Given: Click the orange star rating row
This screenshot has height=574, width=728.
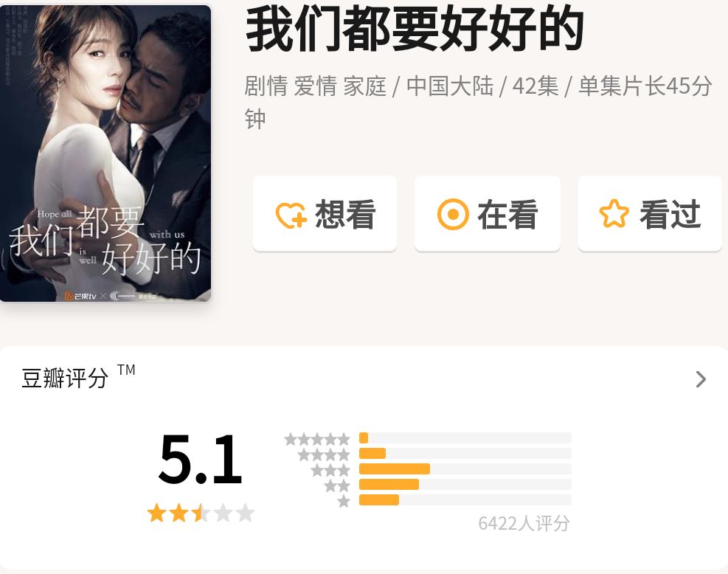Looking at the screenshot, I should tap(201, 514).
